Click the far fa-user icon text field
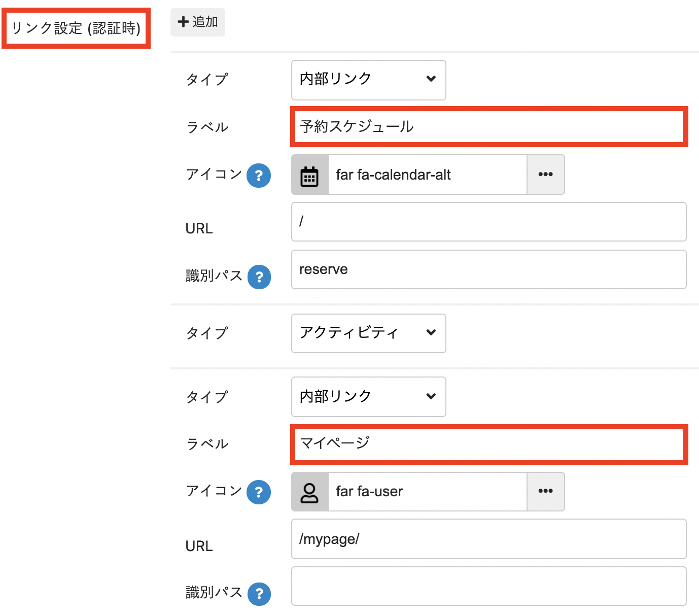 point(427,492)
